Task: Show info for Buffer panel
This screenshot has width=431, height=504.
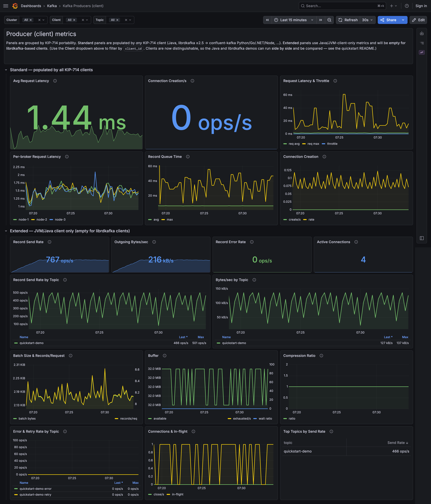Action: pos(165,356)
